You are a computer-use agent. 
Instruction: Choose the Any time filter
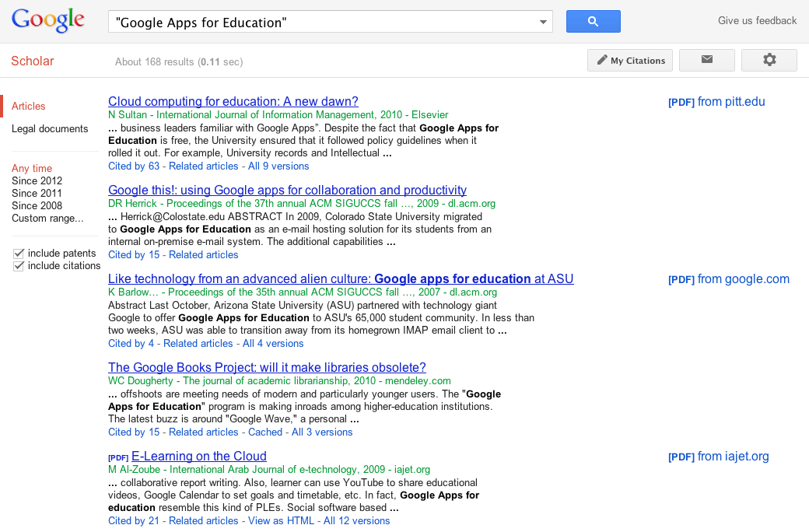point(31,168)
